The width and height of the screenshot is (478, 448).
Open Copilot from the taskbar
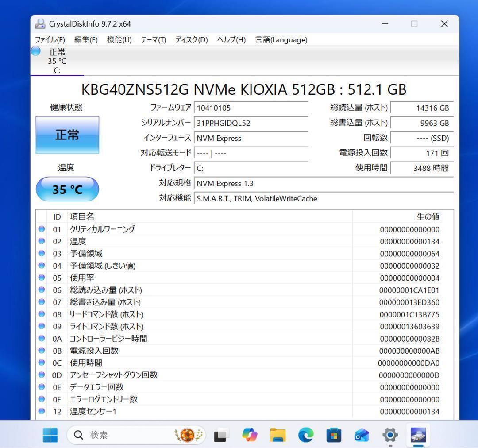251,435
